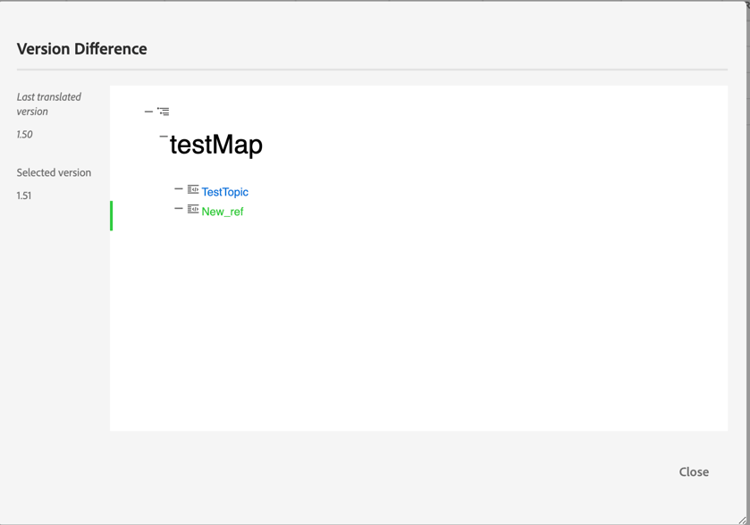Viewport: 750px width, 525px height.
Task: Select the 1.51 version value
Action: pos(24,196)
